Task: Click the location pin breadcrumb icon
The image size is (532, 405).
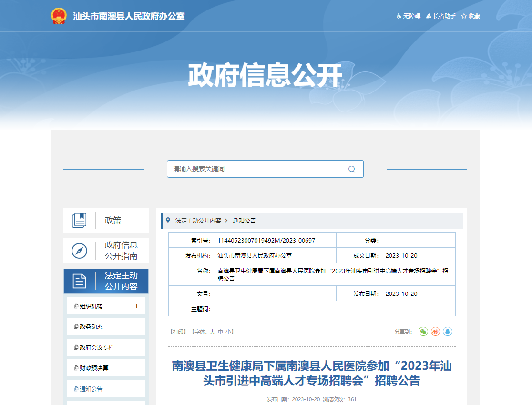Action: (168, 220)
